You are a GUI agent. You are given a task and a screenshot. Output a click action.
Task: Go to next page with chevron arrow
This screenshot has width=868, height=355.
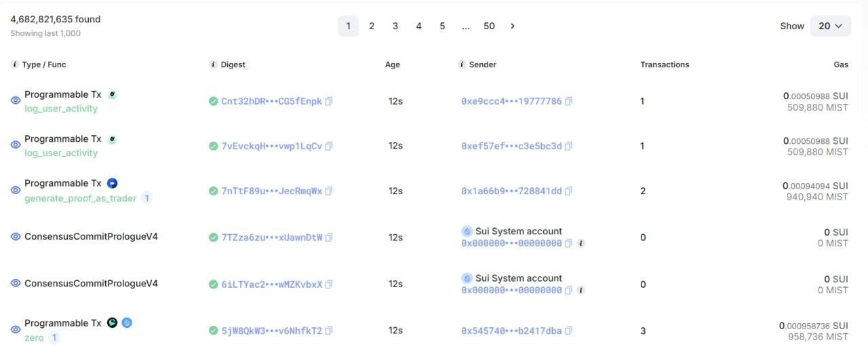pyautogui.click(x=513, y=26)
